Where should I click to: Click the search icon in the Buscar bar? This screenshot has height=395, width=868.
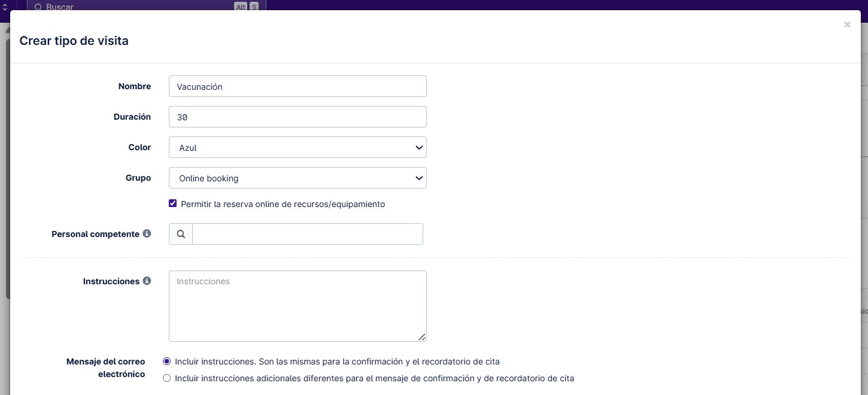(x=38, y=7)
